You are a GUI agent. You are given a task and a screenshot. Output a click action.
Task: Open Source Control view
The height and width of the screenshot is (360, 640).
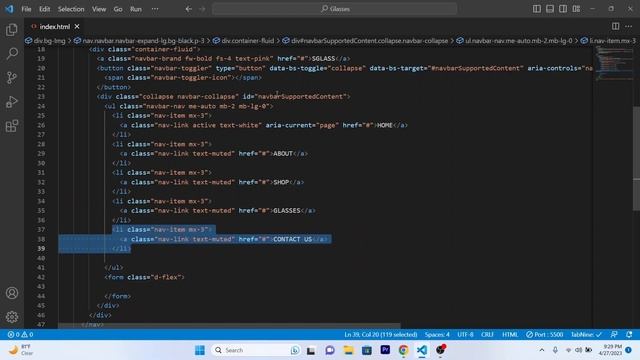pos(12,78)
